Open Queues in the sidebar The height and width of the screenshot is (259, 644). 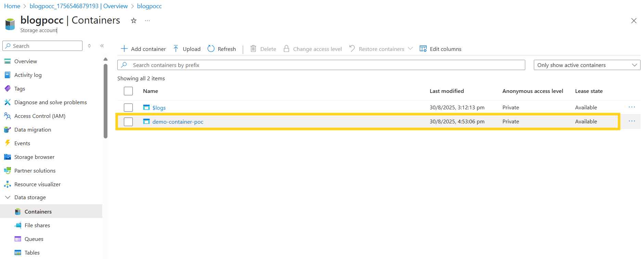pyautogui.click(x=34, y=239)
